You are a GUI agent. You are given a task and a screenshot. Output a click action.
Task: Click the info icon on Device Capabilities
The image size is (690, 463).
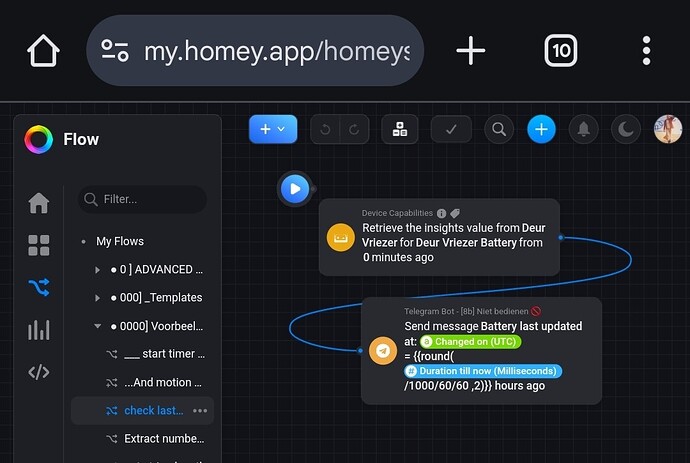point(441,213)
